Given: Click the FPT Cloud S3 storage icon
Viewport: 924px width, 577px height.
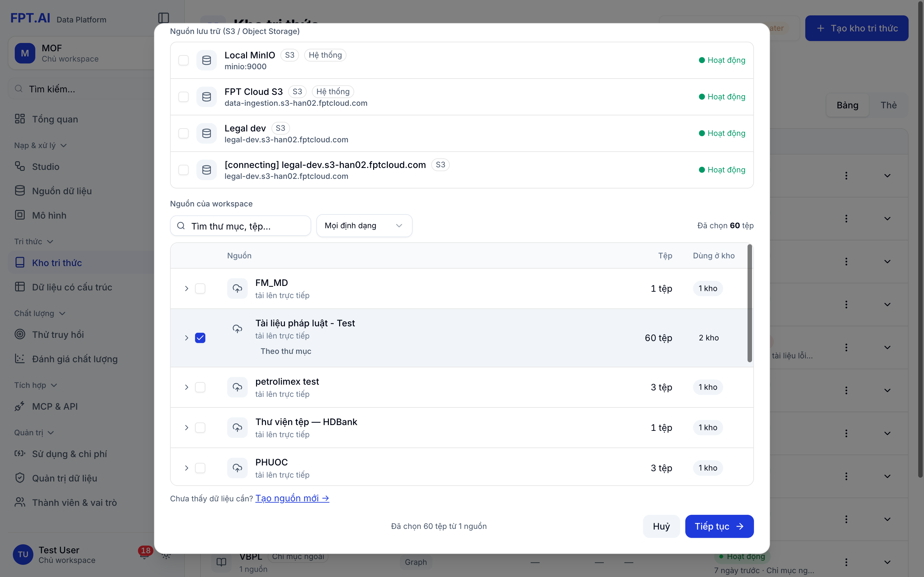Looking at the screenshot, I should [x=207, y=97].
